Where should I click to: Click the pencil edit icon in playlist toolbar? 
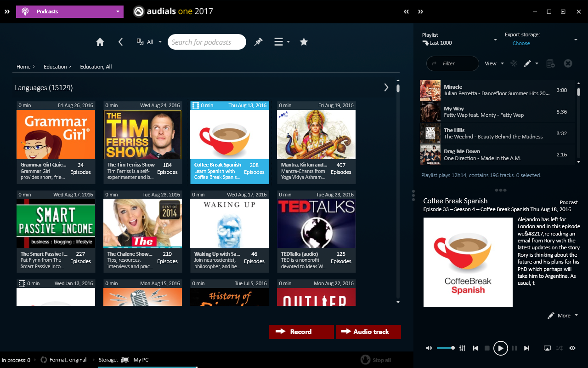point(527,63)
